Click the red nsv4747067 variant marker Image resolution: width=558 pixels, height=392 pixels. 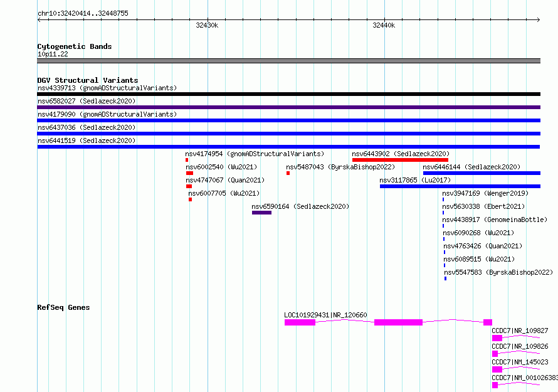189,186
